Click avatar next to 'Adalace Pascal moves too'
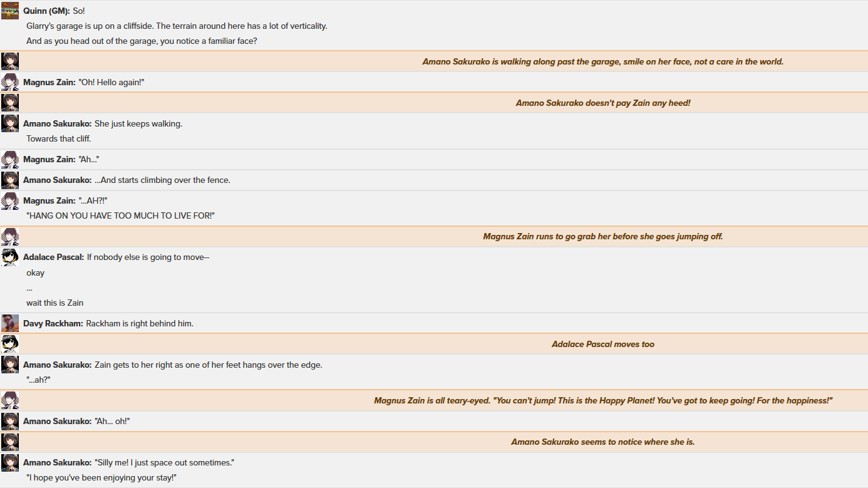The height and width of the screenshot is (488, 868). [10, 344]
